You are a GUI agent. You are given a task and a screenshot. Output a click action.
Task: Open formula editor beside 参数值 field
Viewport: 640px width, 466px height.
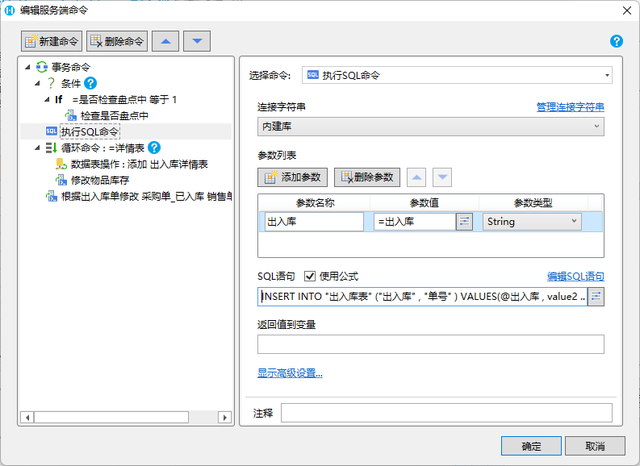coord(464,222)
